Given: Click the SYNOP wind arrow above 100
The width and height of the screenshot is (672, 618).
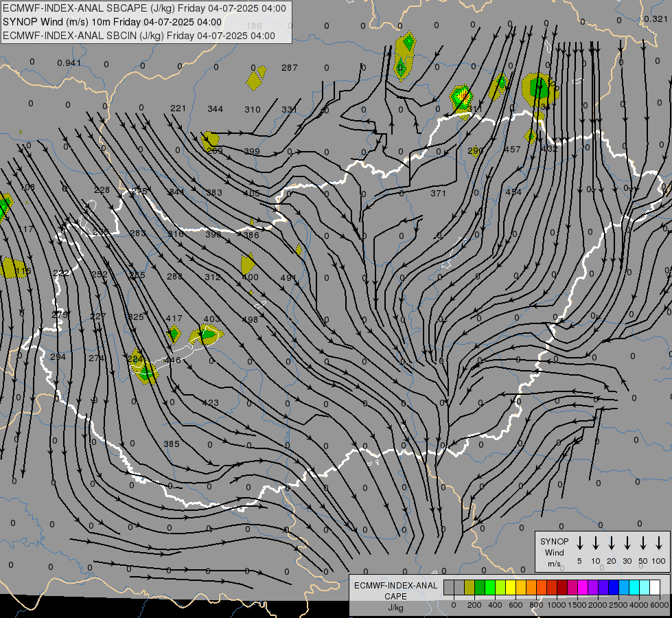Looking at the screenshot, I should click(x=659, y=543).
